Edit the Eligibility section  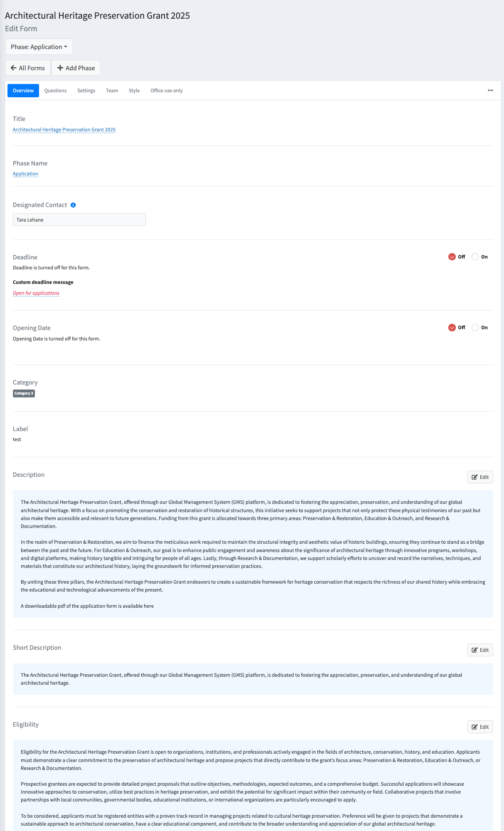480,727
